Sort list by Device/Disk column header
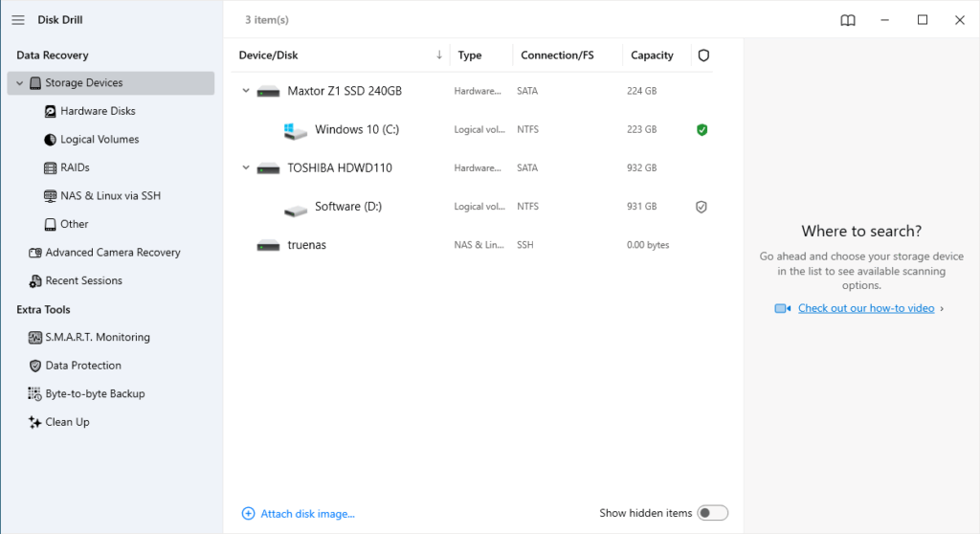Viewport: 980px width, 534px height. point(269,56)
